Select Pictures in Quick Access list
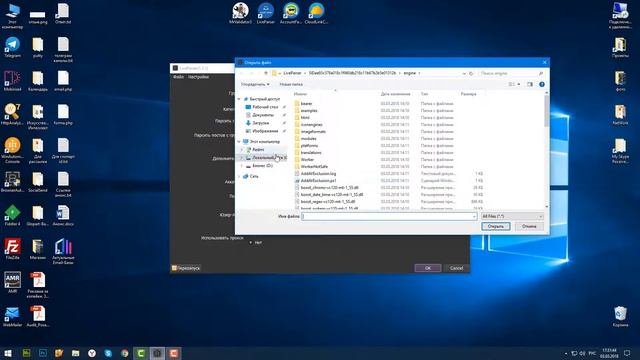 pyautogui.click(x=265, y=131)
